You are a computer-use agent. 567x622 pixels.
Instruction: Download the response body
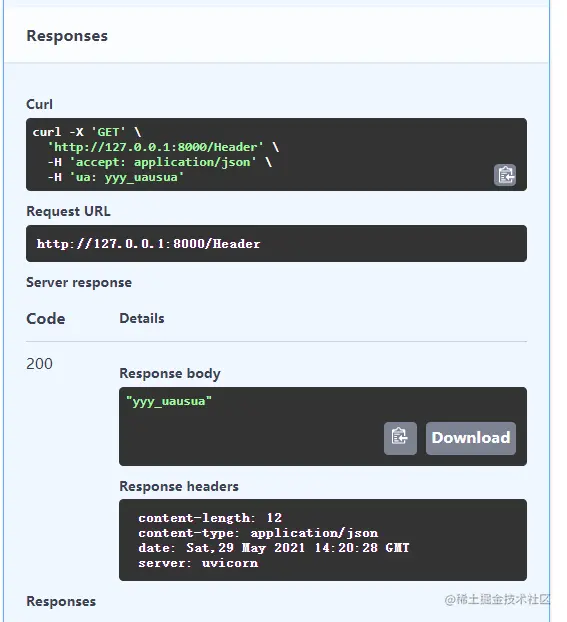(x=471, y=438)
